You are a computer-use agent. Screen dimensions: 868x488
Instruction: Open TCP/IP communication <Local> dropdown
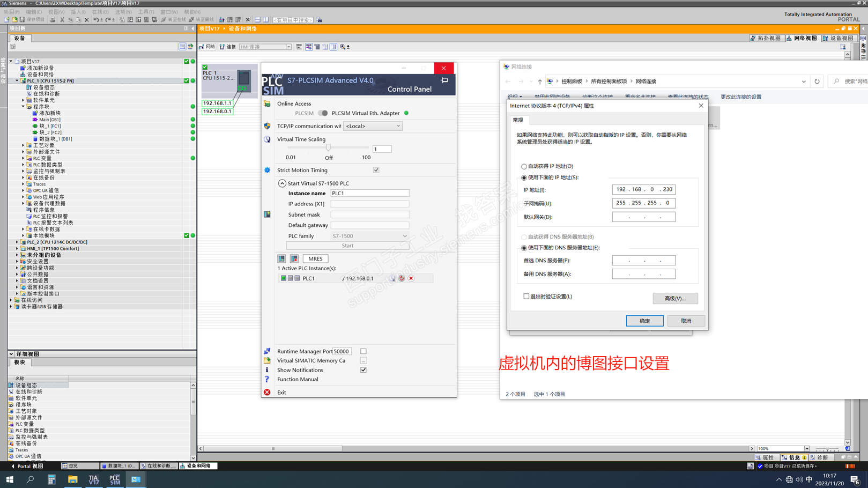click(x=373, y=126)
